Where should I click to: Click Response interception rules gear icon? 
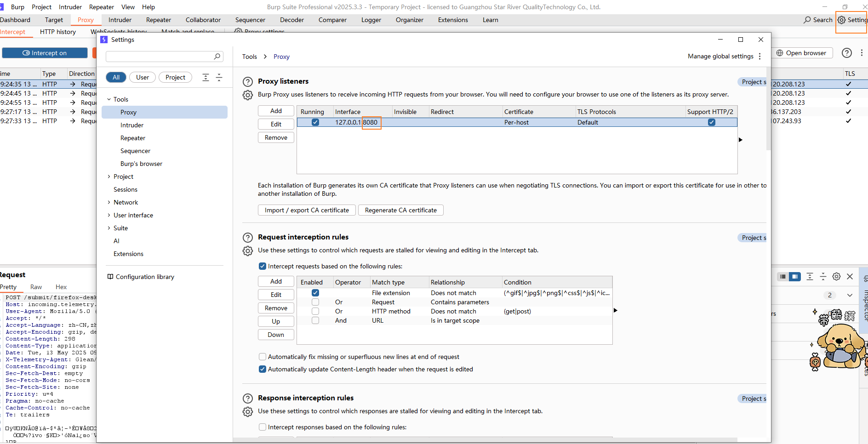pos(248,412)
